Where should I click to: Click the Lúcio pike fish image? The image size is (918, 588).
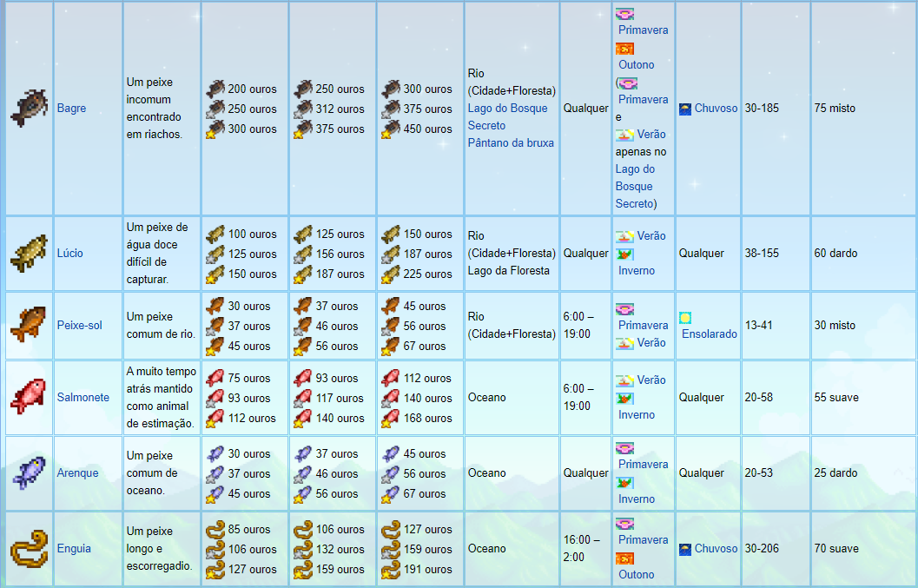[x=29, y=253]
